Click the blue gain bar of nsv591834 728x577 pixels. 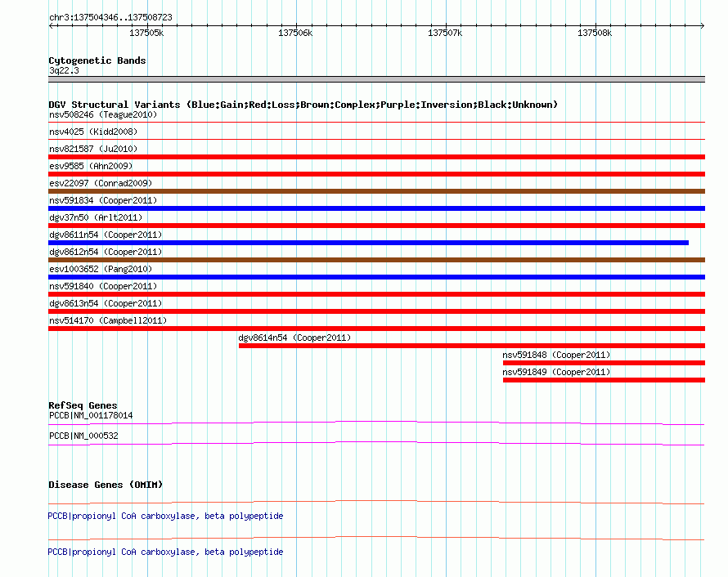tap(376, 208)
